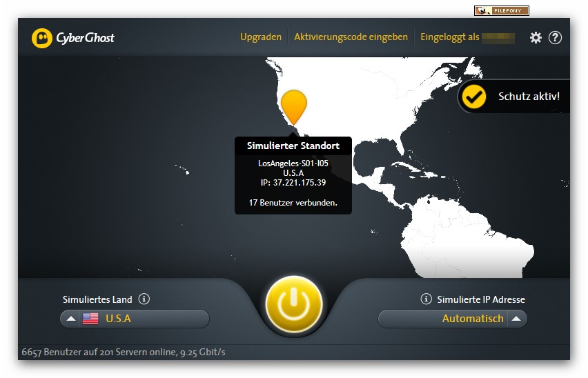Click IP: 37.221.175.39 text
The image size is (588, 378).
pos(293,183)
